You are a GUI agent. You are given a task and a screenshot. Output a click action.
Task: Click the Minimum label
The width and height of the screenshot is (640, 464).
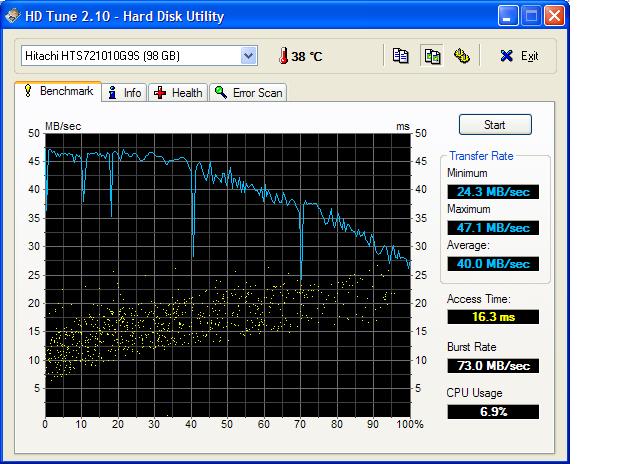467,173
